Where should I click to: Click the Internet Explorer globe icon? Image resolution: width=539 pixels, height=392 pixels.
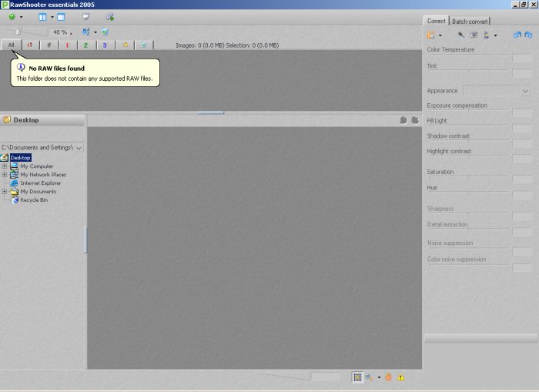coord(14,183)
